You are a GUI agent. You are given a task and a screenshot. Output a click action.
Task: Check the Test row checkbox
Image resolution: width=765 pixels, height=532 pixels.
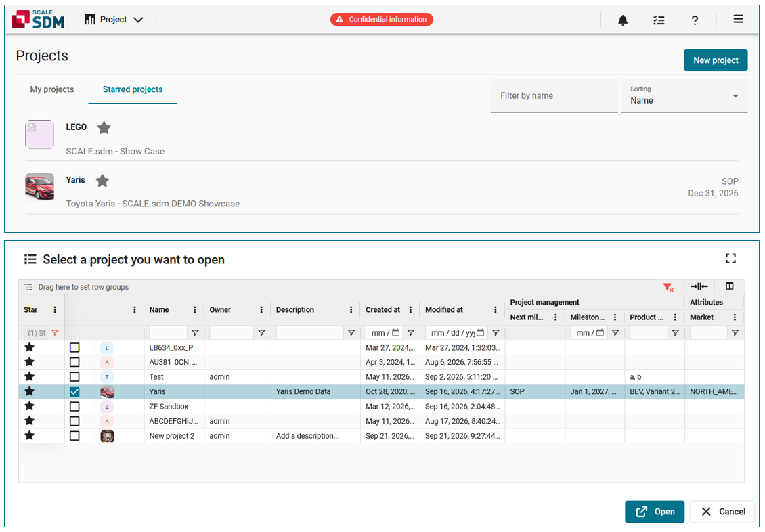point(74,377)
